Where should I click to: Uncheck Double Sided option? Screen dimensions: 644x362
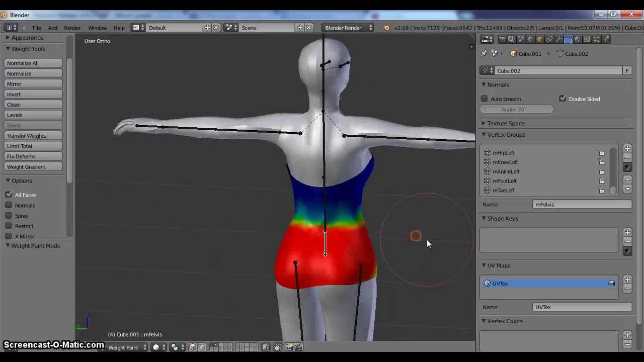pyautogui.click(x=562, y=99)
